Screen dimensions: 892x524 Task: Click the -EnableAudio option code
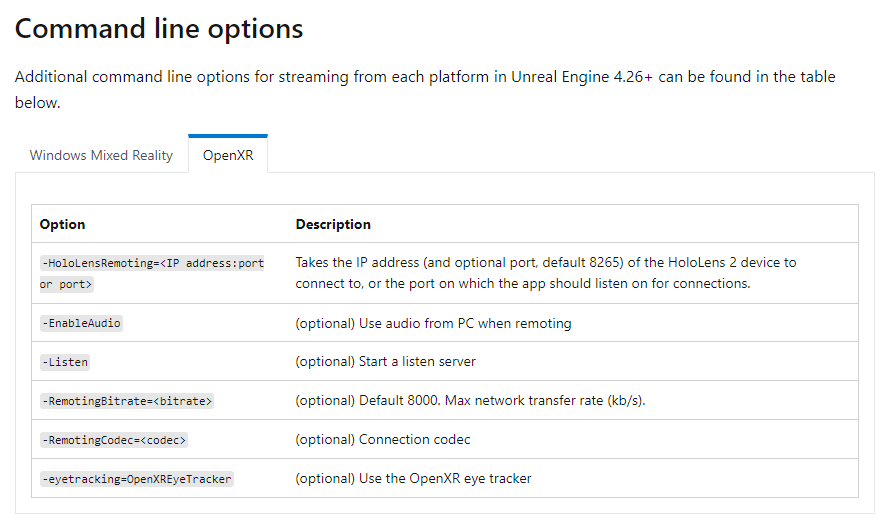[81, 323]
